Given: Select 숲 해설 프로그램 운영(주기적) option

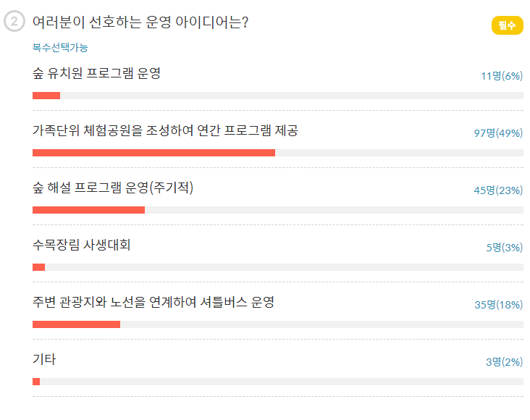Looking at the screenshot, I should pyautogui.click(x=113, y=188).
